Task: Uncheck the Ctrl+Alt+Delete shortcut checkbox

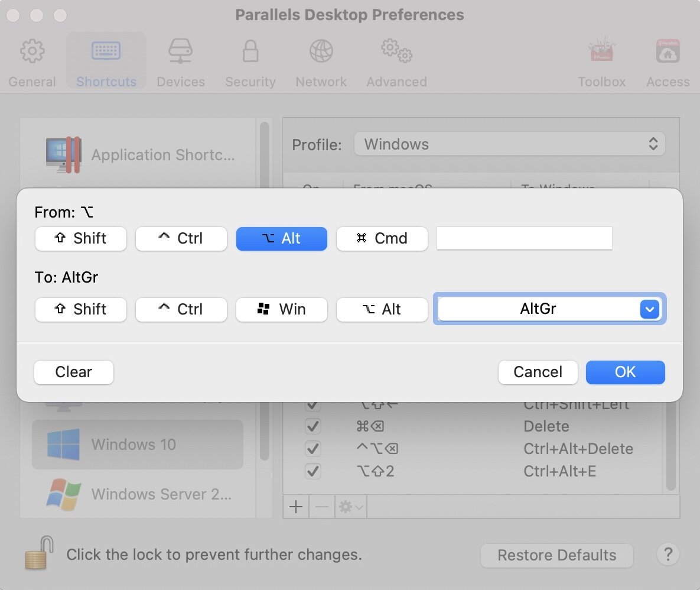Action: tap(313, 449)
